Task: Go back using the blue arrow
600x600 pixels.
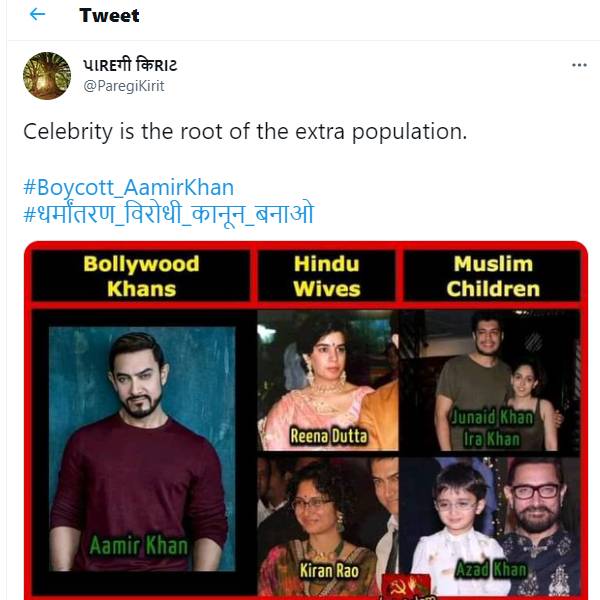Action: coord(37,15)
